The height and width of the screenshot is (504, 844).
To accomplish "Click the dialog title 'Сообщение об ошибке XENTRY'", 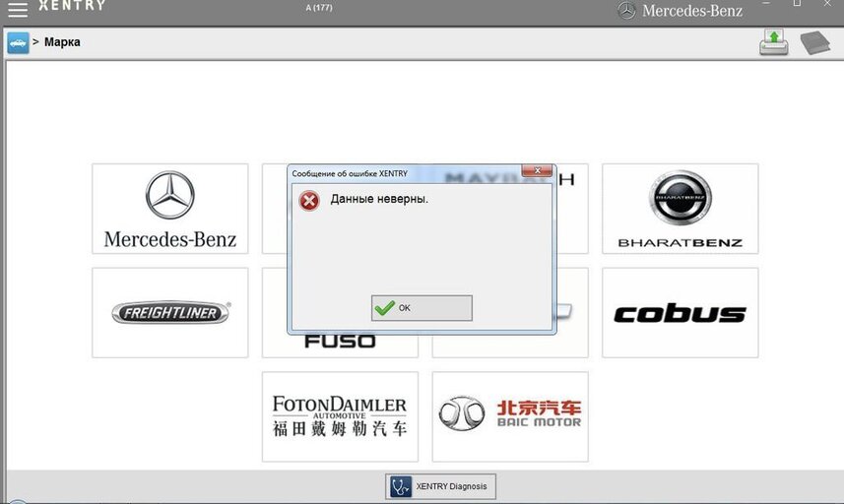I will tap(350, 173).
